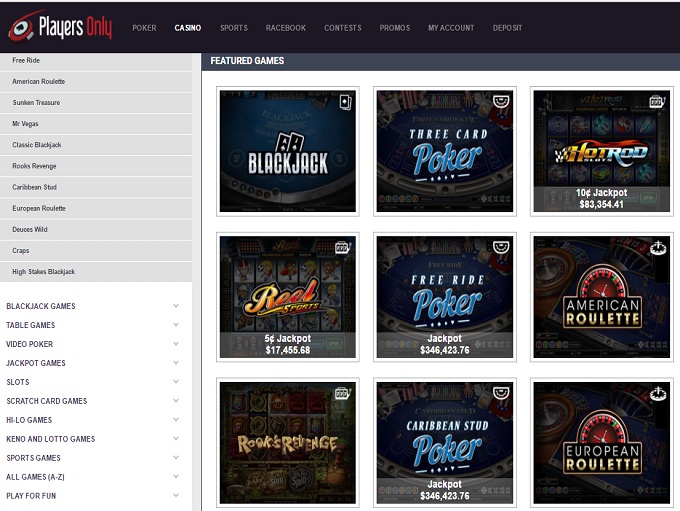Open the Caribbean Stud Poker thumbnail
Viewport: 680px width, 511px height.
pyautogui.click(x=445, y=441)
